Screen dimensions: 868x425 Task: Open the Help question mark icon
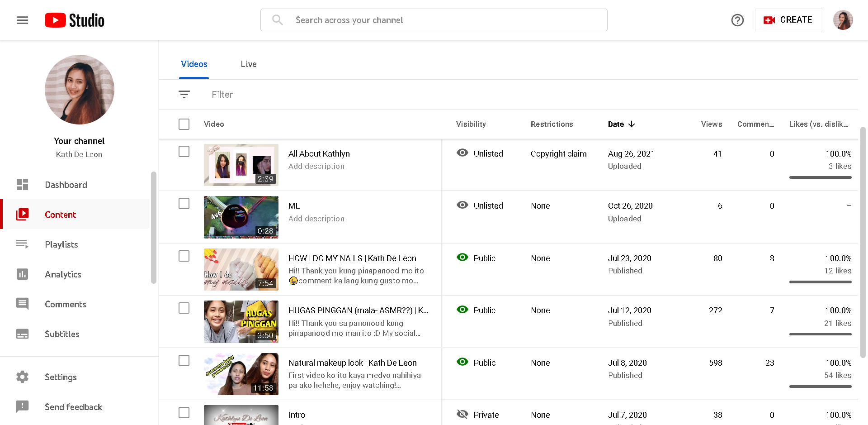(737, 20)
